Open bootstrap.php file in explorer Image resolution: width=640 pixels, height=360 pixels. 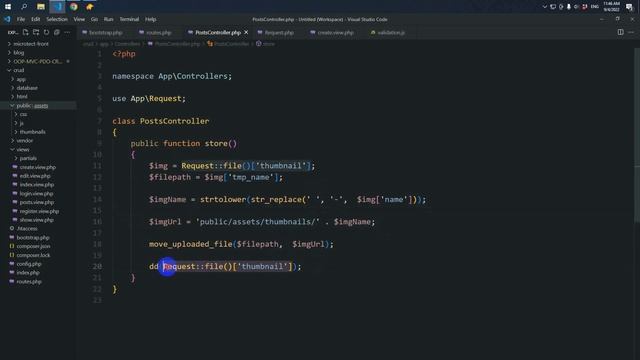33,238
